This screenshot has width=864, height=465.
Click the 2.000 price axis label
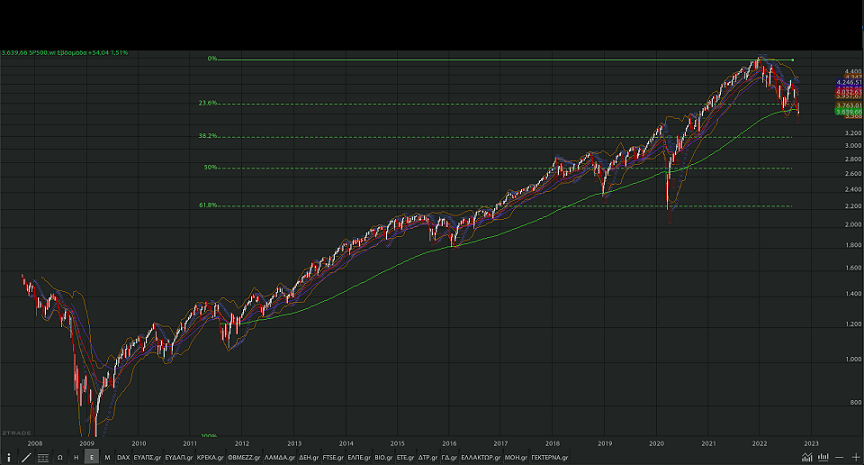point(853,225)
